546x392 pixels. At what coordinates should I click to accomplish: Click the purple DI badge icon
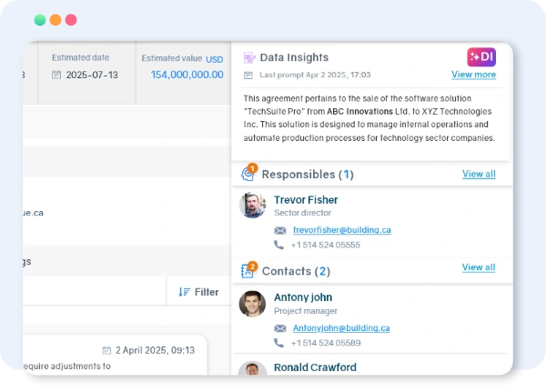click(481, 57)
